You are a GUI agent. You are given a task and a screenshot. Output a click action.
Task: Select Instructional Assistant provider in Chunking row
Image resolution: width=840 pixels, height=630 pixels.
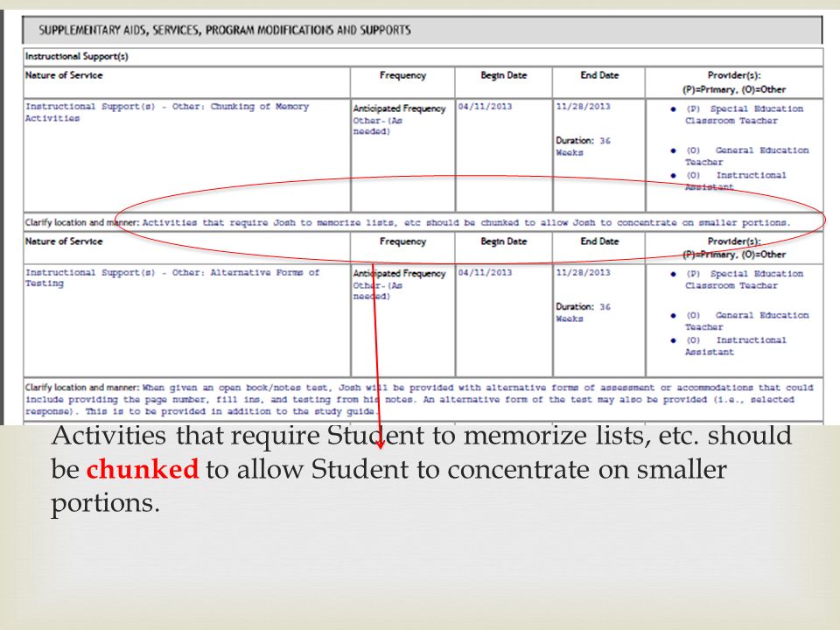coord(736,181)
